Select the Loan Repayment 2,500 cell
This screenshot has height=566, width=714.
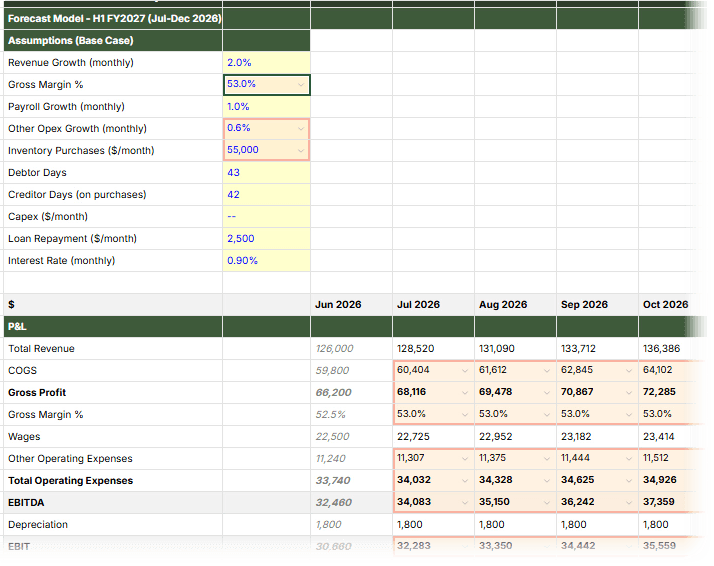pyautogui.click(x=266, y=239)
